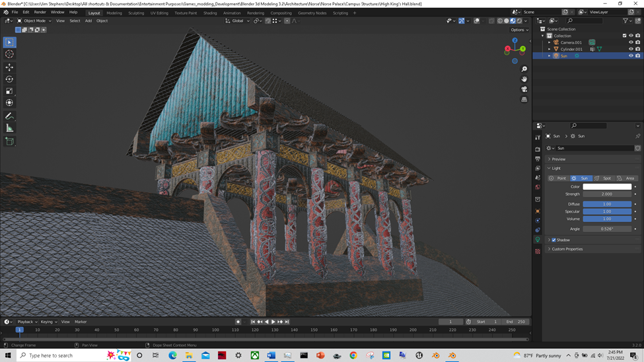Set light type to Spot

pos(603,178)
